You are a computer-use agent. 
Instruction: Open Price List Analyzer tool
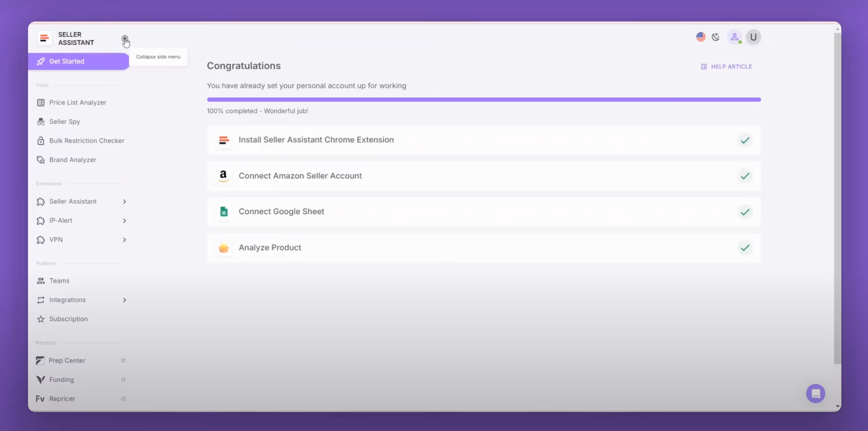[77, 102]
